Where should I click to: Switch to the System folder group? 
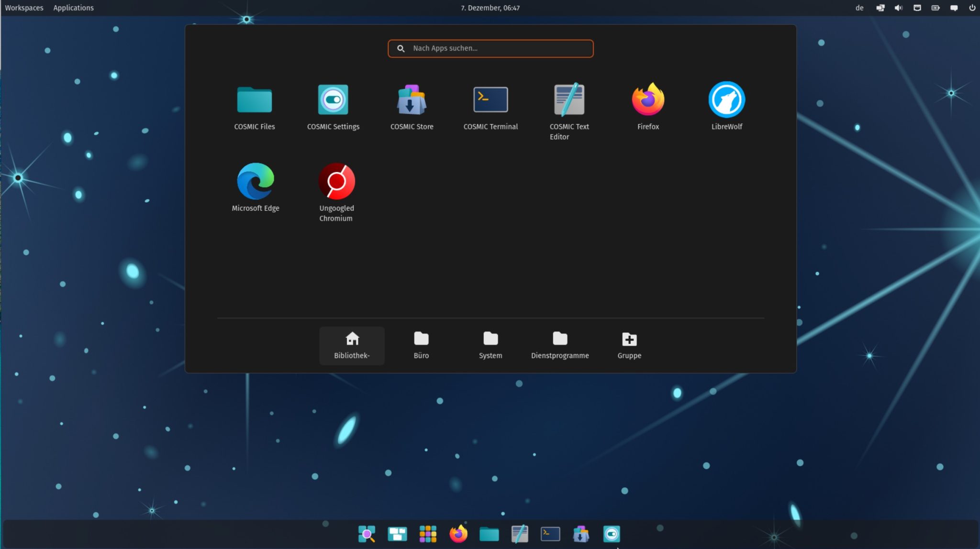point(490,346)
